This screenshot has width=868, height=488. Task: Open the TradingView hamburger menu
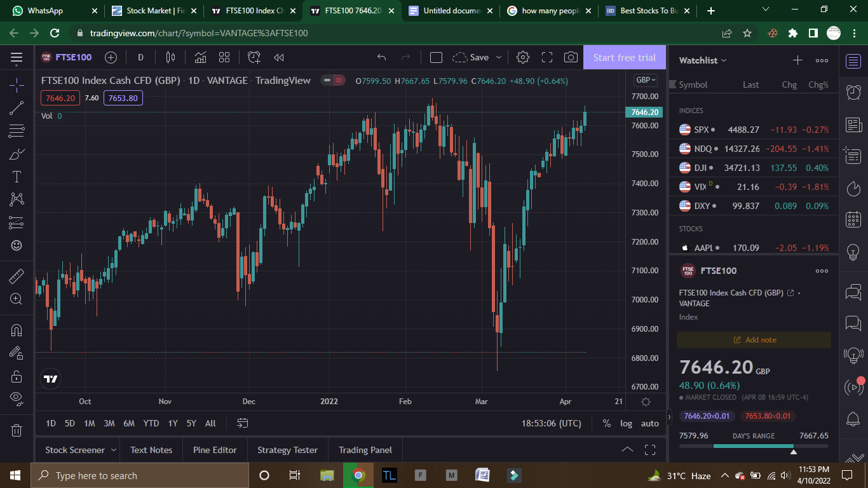(17, 58)
